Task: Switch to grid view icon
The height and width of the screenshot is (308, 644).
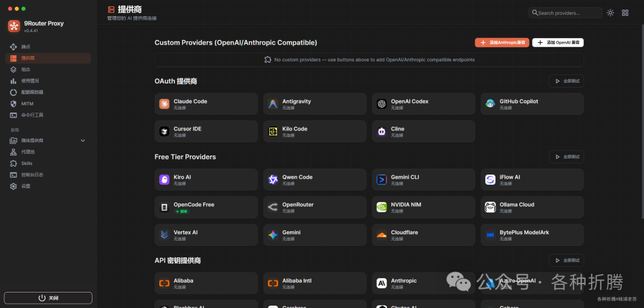Action: tap(625, 13)
